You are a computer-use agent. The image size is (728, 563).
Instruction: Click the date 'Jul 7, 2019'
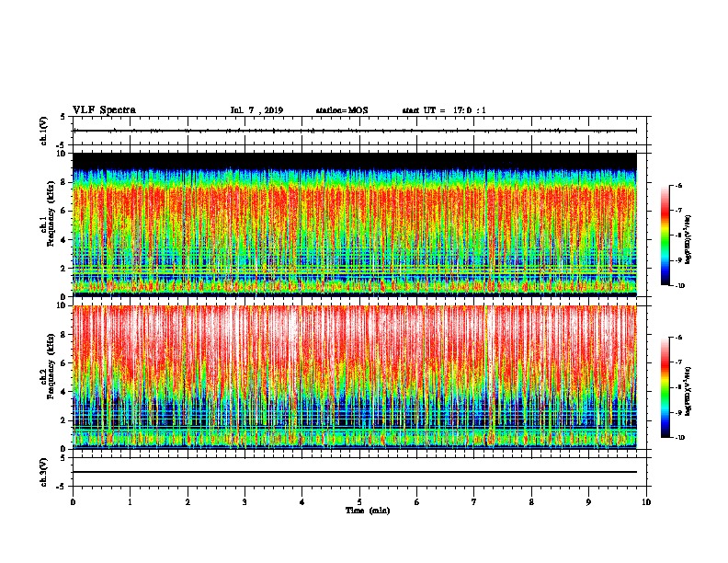pos(256,110)
